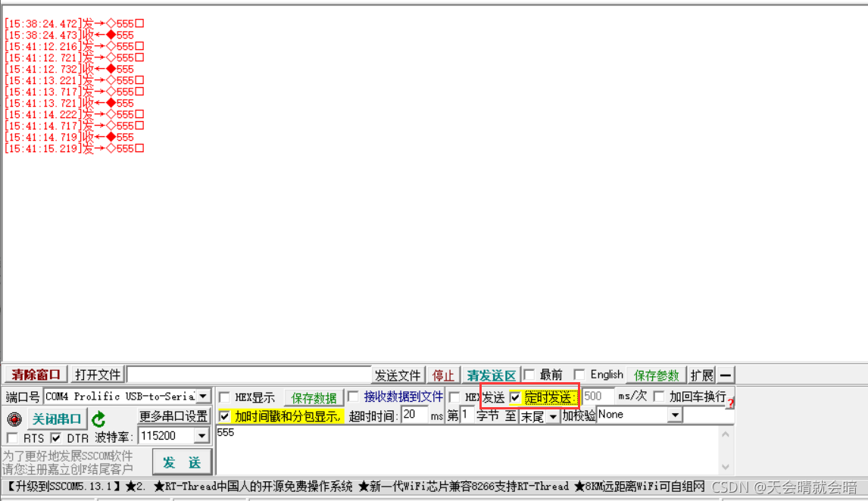Uncheck 加时间戳和分包显示 checkbox
868x501 pixels.
[224, 415]
